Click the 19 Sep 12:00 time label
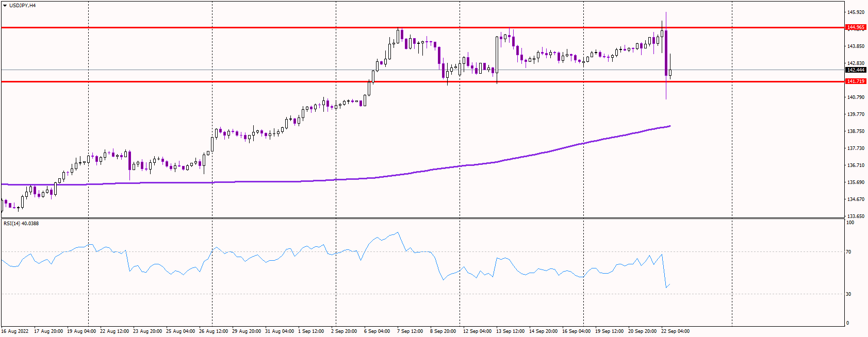Screen dimensions: 868x337 point(610,331)
